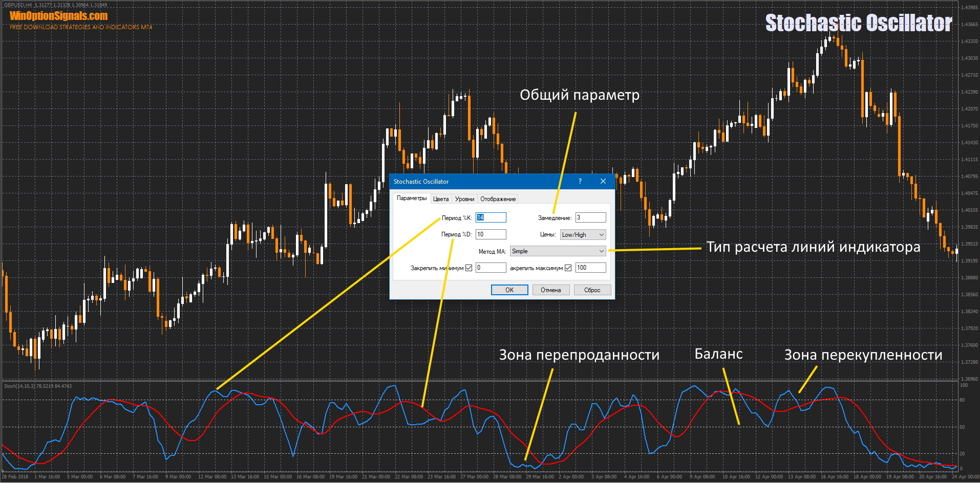This screenshot has height=483, width=980.
Task: Open the Метод MA Simple dropdown
Action: point(558,251)
